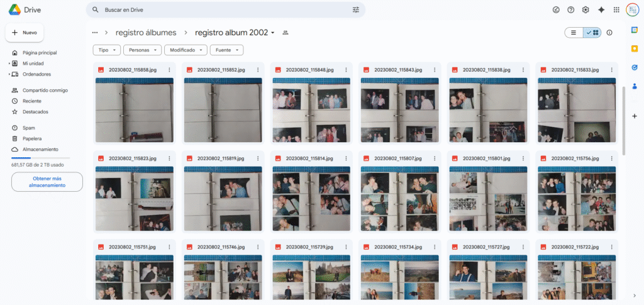Open Gemini sparkle icon
644x305 pixels.
[601, 10]
